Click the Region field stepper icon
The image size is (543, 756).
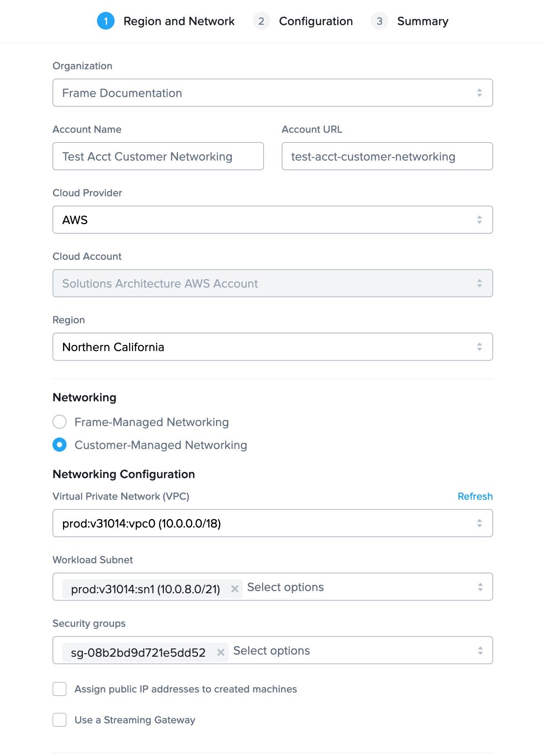point(480,347)
